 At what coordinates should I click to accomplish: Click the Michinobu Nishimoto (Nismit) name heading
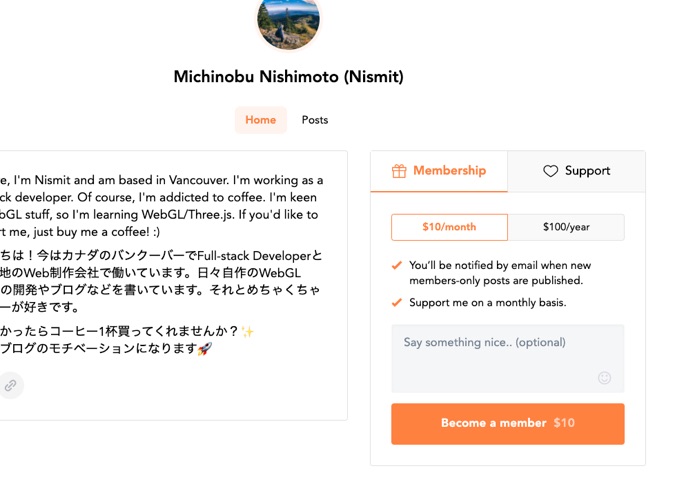tap(288, 77)
